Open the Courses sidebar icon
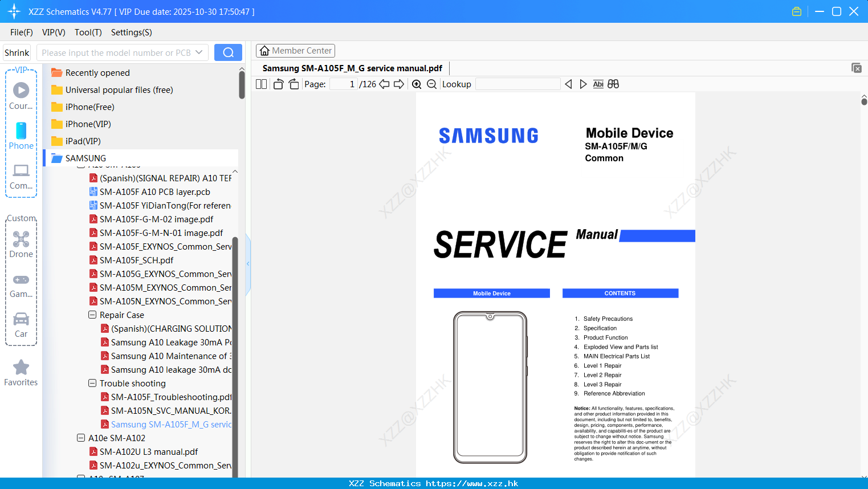Screen dimensions: 868x489 pyautogui.click(x=21, y=96)
